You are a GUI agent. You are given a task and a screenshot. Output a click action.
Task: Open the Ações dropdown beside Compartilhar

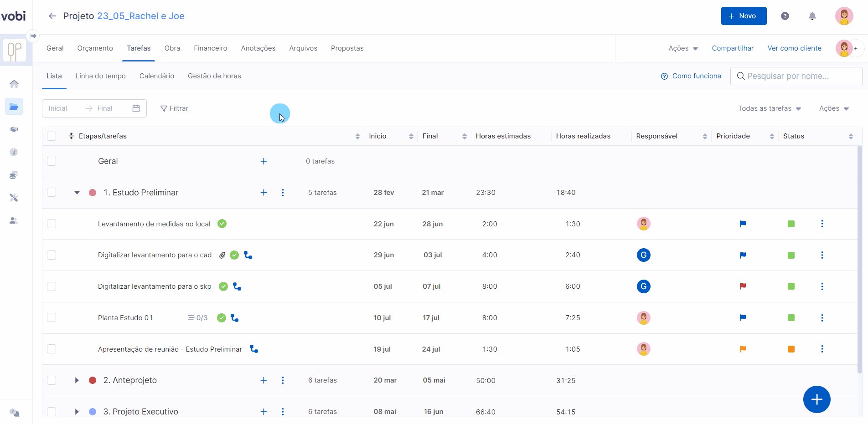pos(683,48)
